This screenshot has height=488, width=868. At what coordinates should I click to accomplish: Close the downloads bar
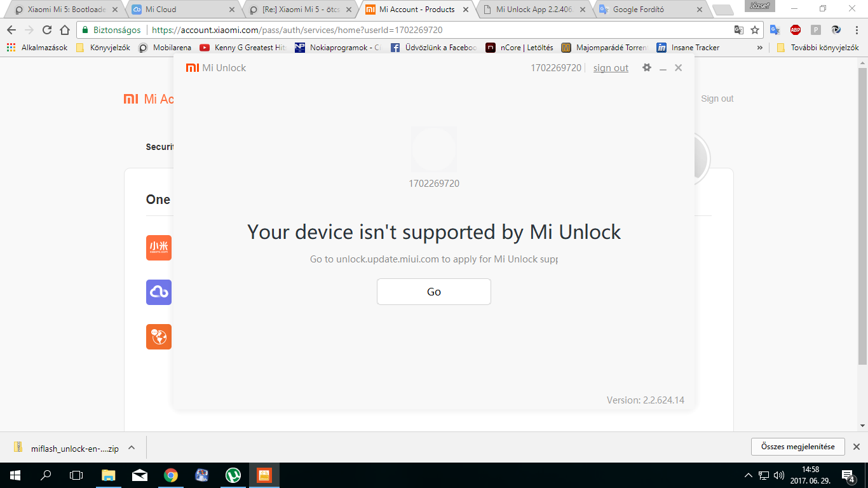pos(856,447)
